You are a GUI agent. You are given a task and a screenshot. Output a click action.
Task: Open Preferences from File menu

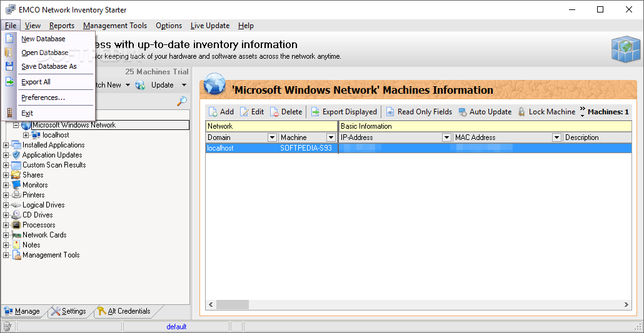click(49, 97)
